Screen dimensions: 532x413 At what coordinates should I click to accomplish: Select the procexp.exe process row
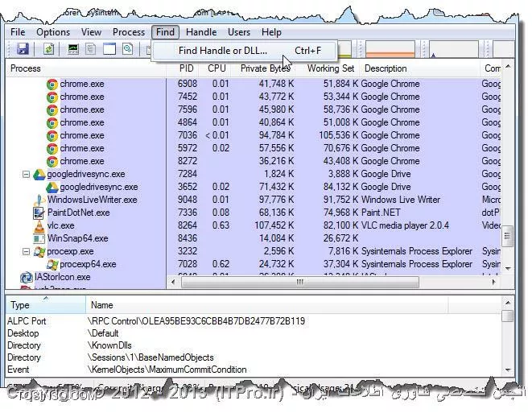[253, 251]
